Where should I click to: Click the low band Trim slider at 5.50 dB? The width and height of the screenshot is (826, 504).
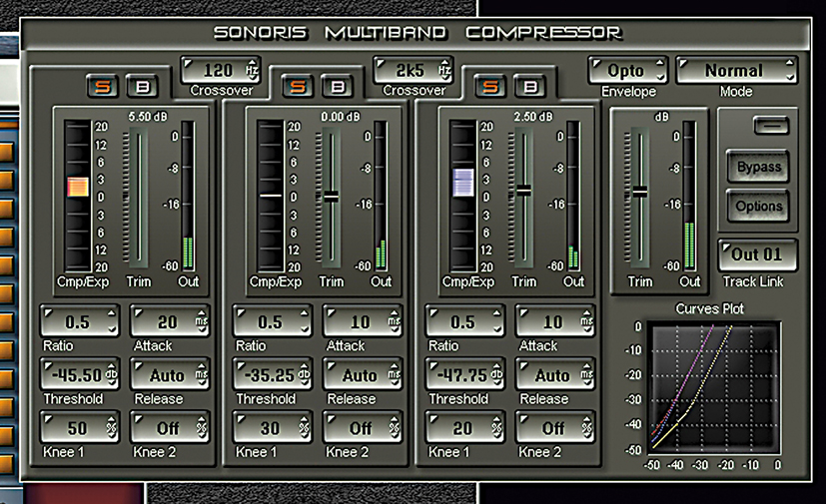tap(139, 196)
